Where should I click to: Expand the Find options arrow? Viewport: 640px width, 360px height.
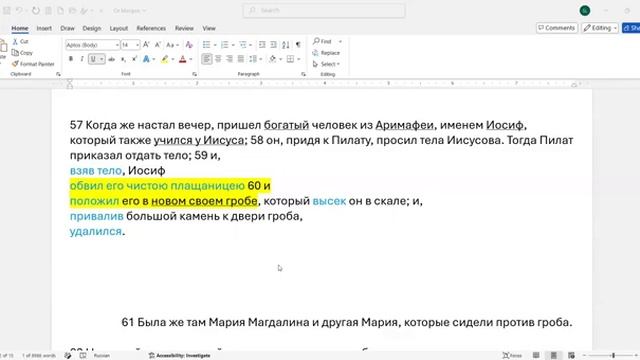[340, 42]
